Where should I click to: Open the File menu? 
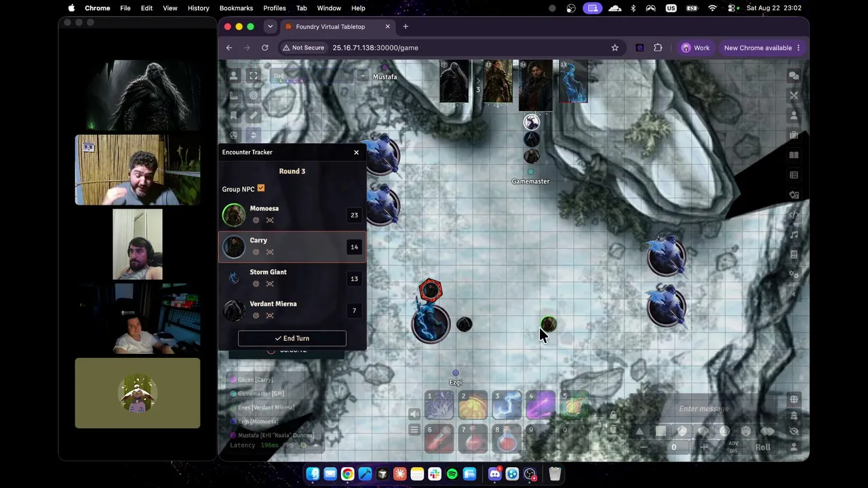tap(125, 8)
